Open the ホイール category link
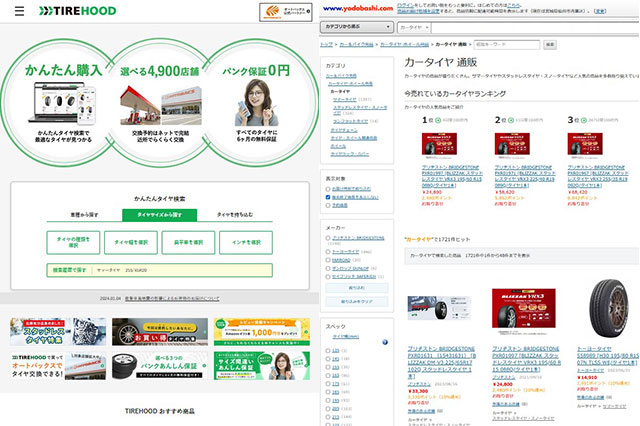The height and width of the screenshot is (426, 640). tap(338, 146)
